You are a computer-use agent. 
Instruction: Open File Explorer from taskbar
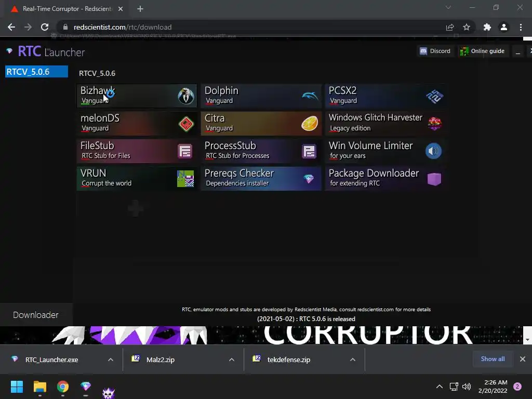point(39,387)
